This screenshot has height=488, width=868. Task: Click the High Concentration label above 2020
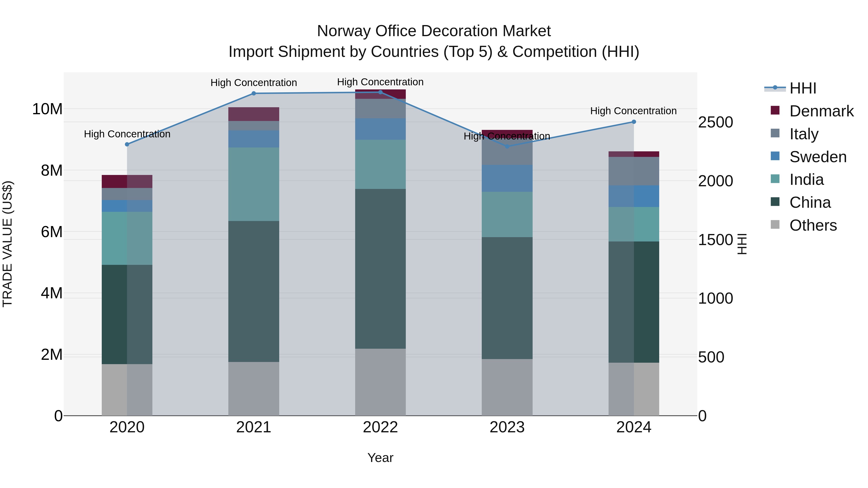tap(127, 134)
